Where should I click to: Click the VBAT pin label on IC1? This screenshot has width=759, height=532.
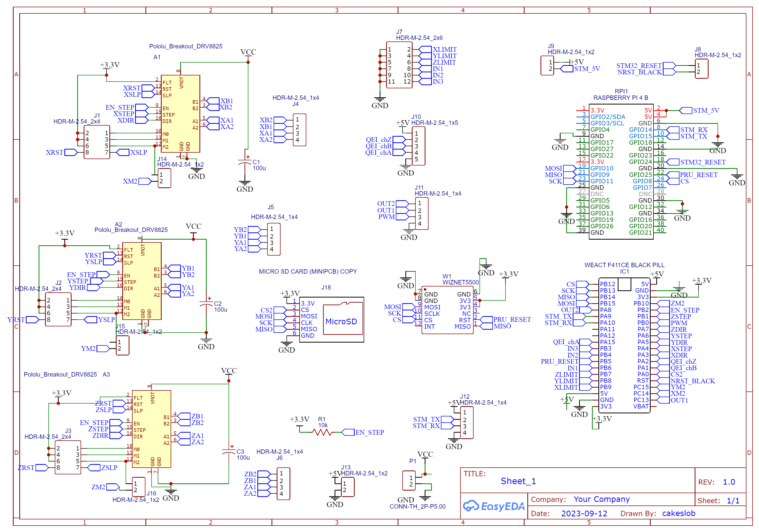(x=641, y=406)
